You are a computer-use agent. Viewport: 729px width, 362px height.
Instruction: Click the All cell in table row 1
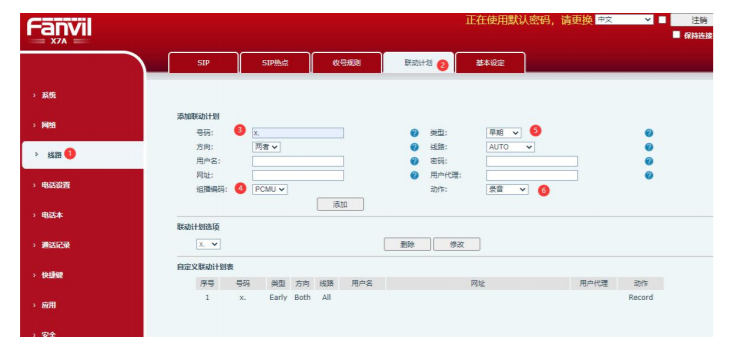click(x=326, y=297)
